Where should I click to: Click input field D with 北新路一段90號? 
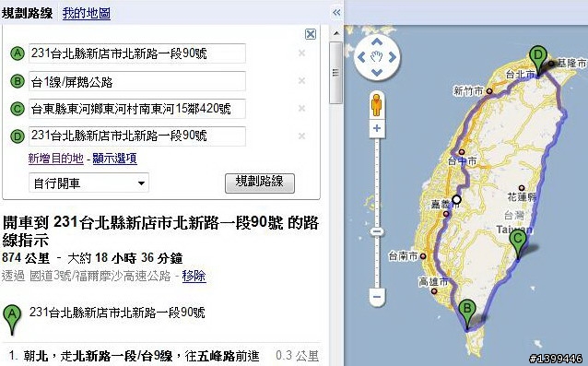point(137,136)
